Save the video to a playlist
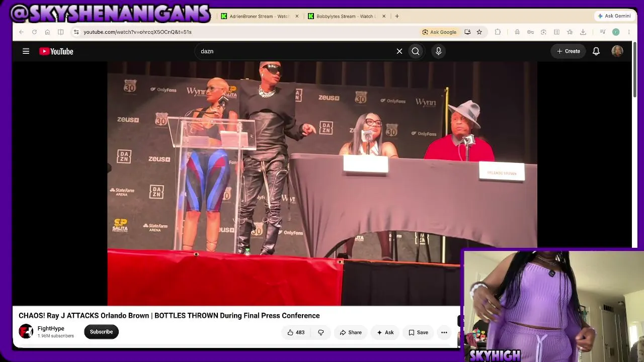 (x=418, y=332)
